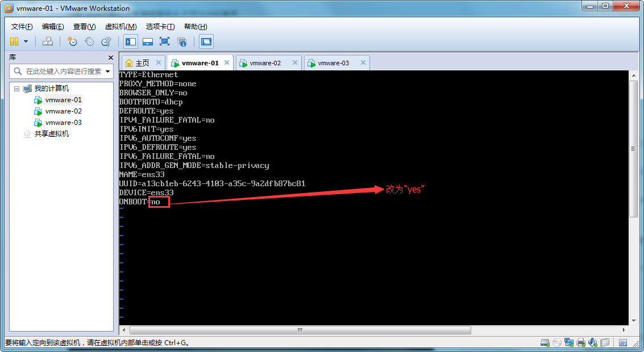Click the horizontal scrollbar right arrow
Image resolution: width=644 pixels, height=352 pixels.
624,330
